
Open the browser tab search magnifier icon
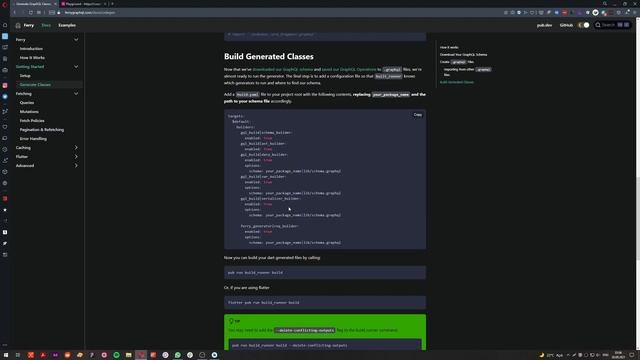(x=605, y=4)
